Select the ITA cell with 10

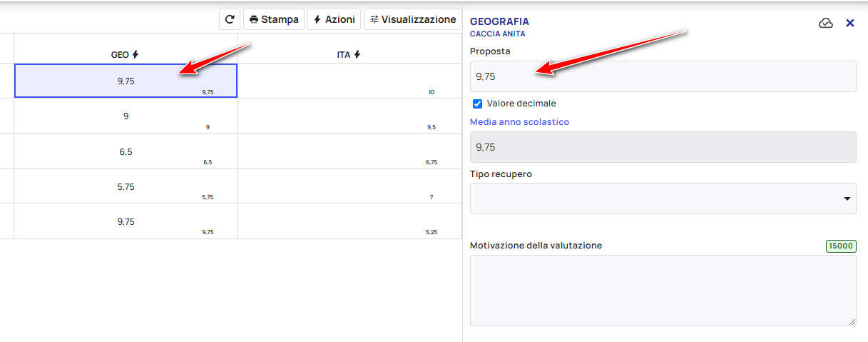[x=349, y=81]
